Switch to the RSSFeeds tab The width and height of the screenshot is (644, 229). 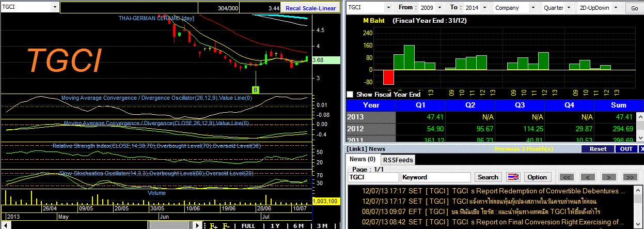[x=398, y=160]
